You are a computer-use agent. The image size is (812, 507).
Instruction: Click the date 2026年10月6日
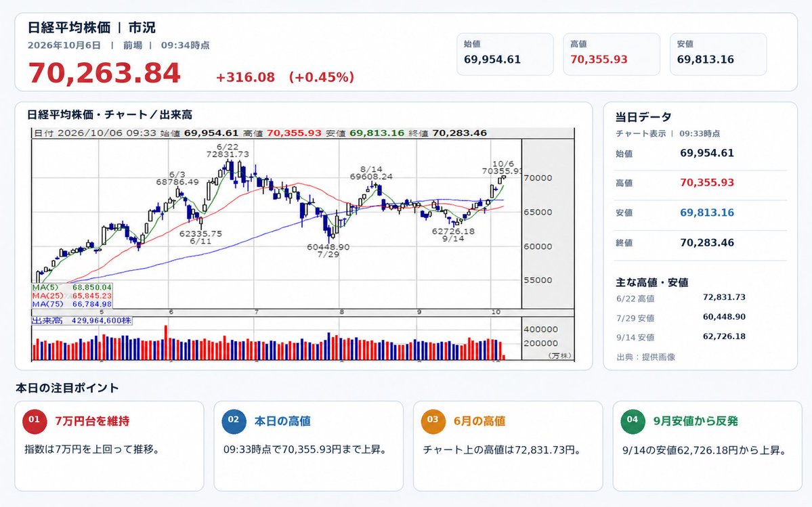(x=64, y=45)
